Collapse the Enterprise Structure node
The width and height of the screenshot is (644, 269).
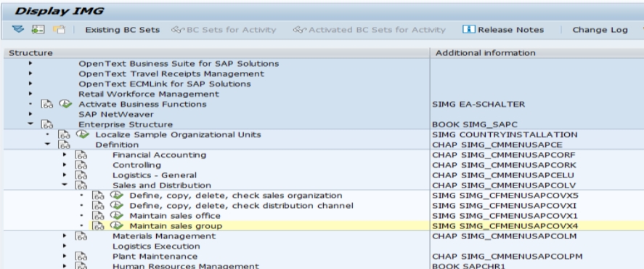tap(30, 124)
